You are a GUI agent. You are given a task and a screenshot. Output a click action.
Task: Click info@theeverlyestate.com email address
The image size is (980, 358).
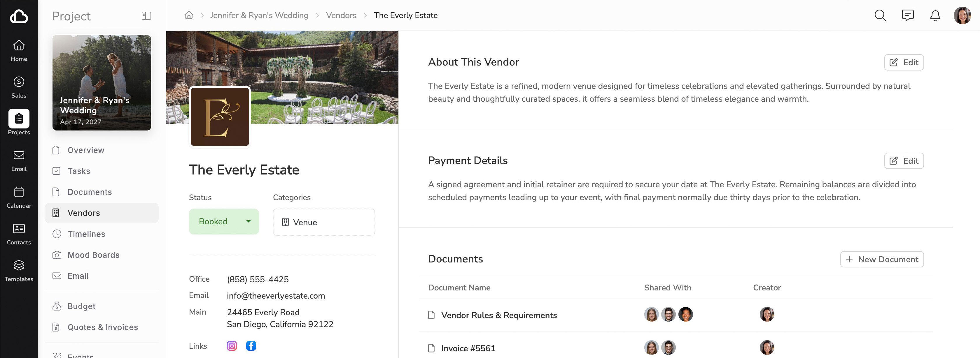[276, 296]
